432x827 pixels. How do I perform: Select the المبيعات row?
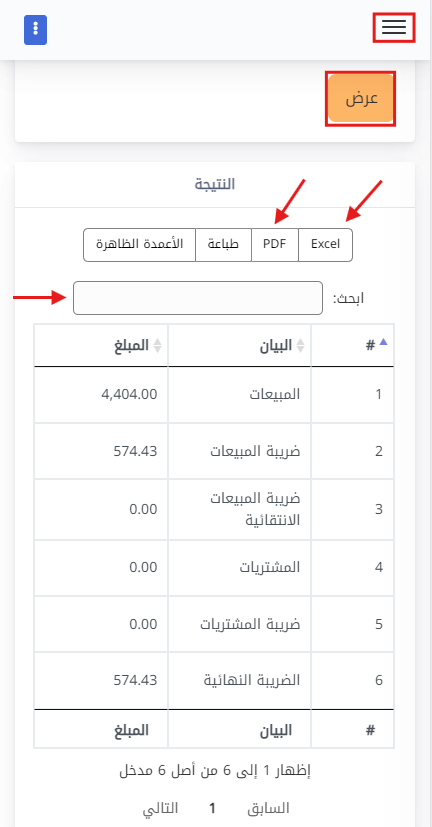(214, 395)
